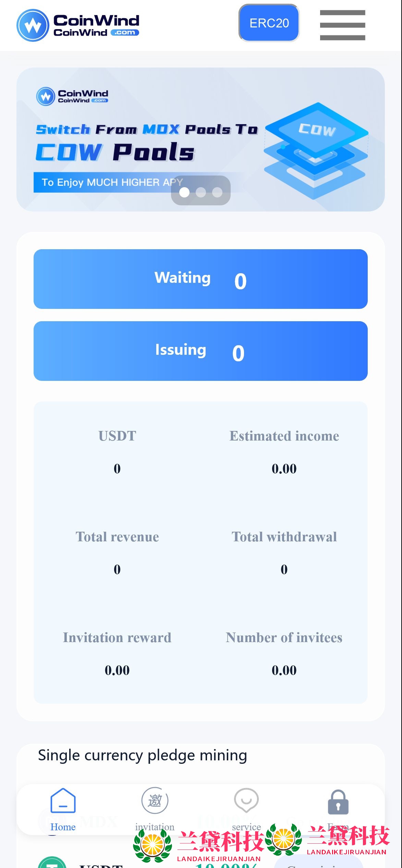Click the Estimated income value
The height and width of the screenshot is (868, 402).
284,469
